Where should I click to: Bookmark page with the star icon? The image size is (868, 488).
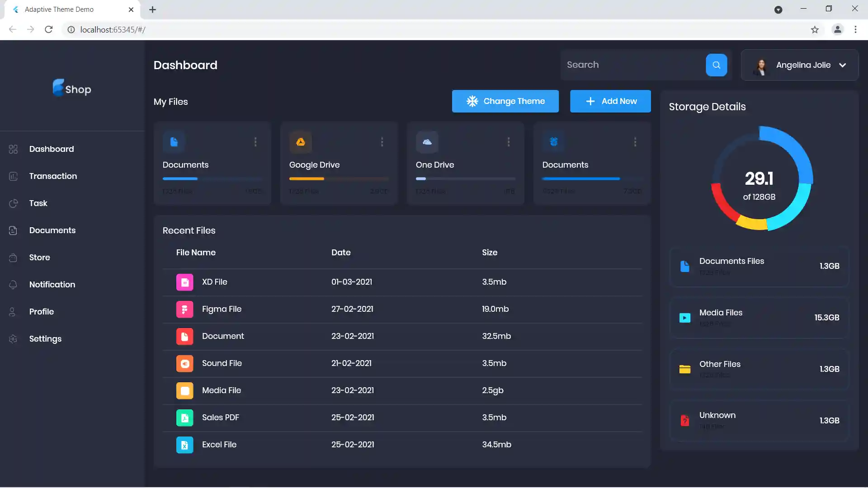(815, 30)
